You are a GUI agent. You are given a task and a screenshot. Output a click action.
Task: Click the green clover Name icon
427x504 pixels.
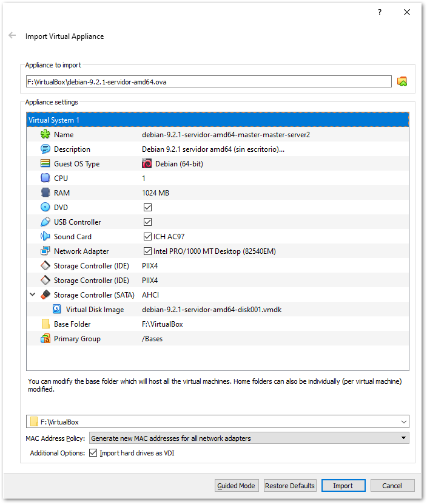(x=45, y=134)
